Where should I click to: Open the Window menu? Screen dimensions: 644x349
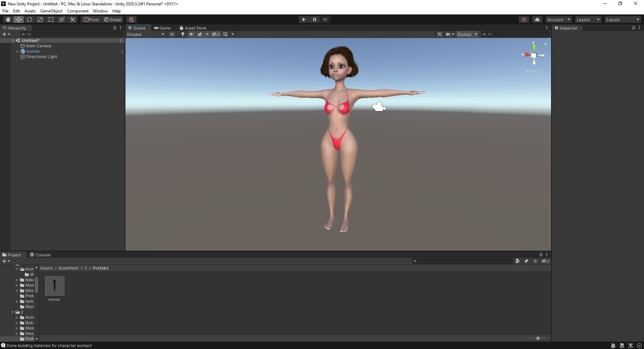click(x=100, y=11)
